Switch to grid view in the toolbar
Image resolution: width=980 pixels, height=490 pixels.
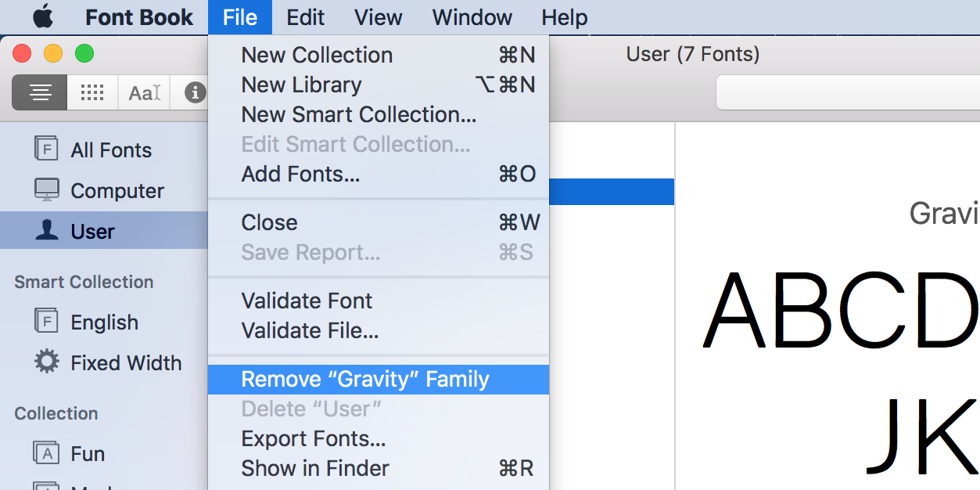[92, 92]
